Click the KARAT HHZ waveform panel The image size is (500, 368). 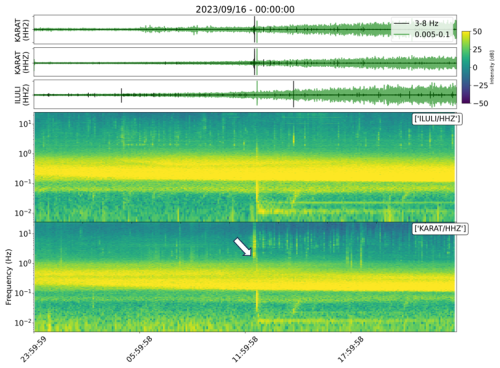[245, 62]
